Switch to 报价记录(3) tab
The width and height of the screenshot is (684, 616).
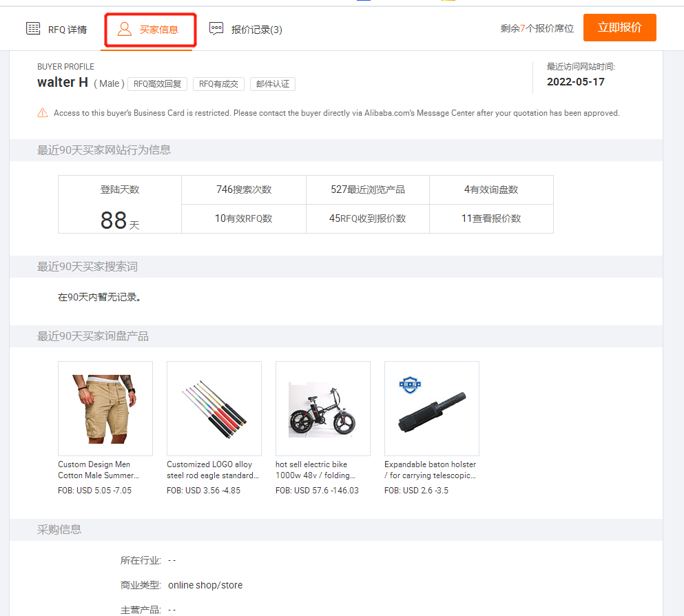[x=246, y=29]
